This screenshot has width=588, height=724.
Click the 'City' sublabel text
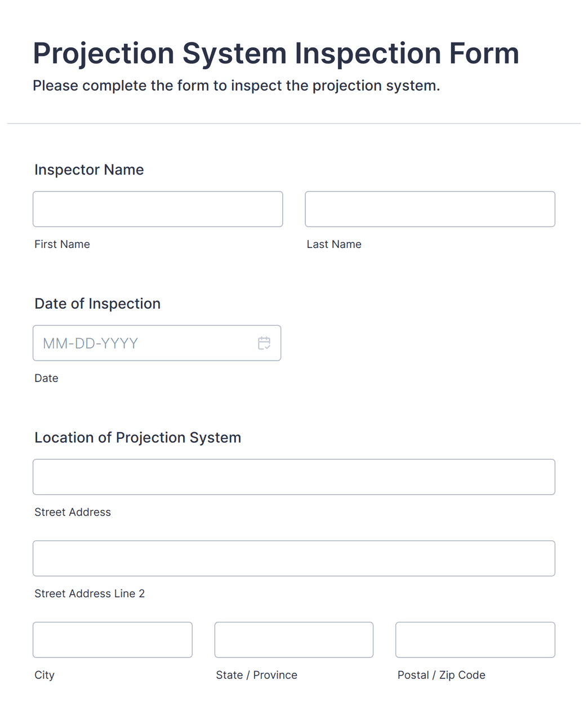click(44, 675)
